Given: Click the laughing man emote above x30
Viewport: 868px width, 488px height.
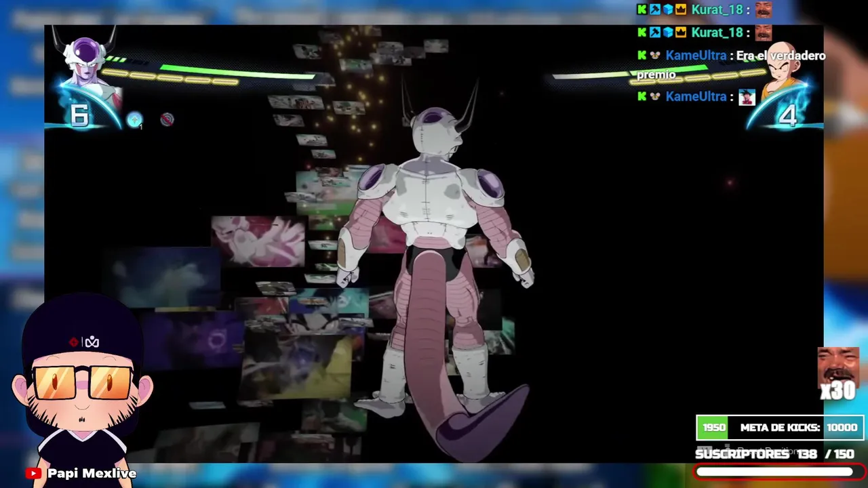Looking at the screenshot, I should coord(839,367).
